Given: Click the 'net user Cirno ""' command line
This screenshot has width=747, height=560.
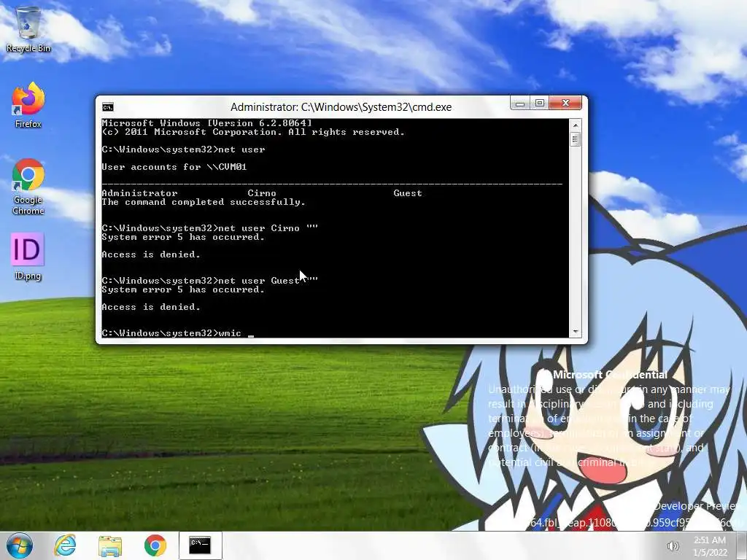Looking at the screenshot, I should pos(209,228).
